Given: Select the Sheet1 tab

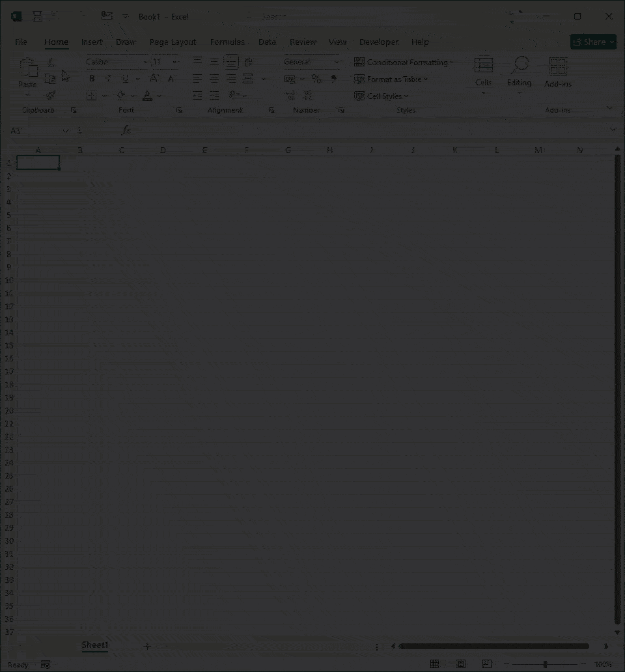Looking at the screenshot, I should (94, 645).
